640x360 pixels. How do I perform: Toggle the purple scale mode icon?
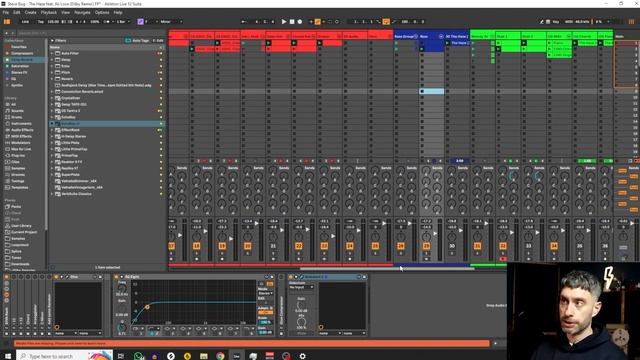pyautogui.click(x=140, y=22)
